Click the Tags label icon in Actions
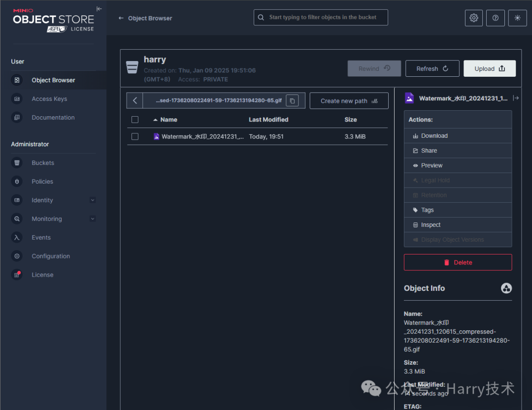Viewport: 532px width, 410px height. tap(415, 210)
